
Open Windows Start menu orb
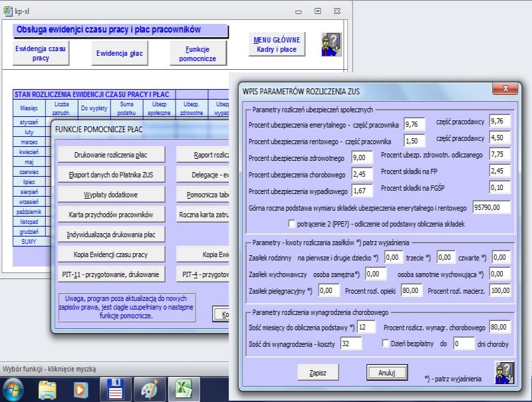click(x=12, y=388)
